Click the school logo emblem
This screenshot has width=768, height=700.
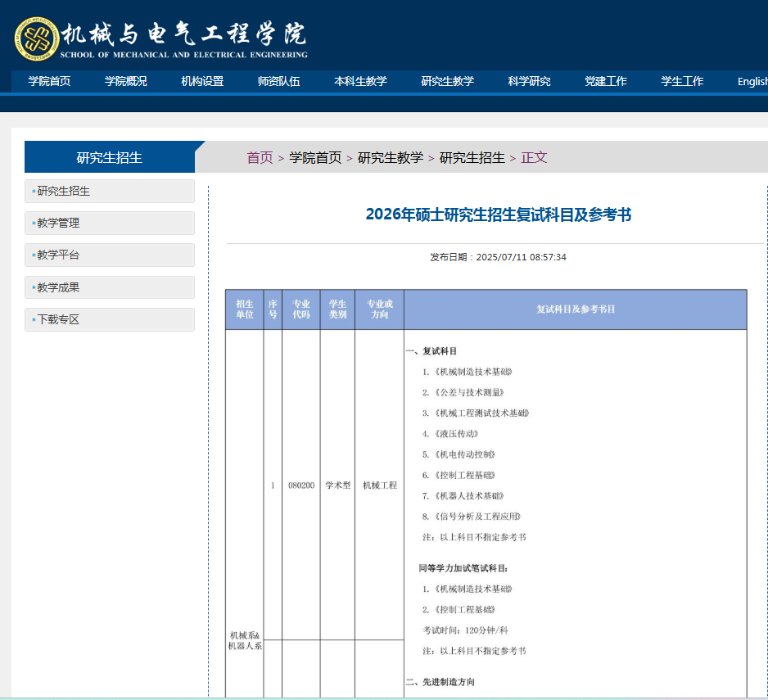click(36, 38)
